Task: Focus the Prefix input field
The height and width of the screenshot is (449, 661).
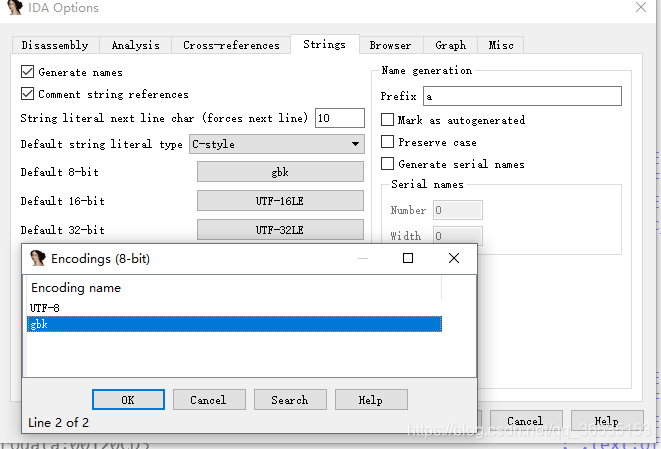Action: click(x=522, y=96)
